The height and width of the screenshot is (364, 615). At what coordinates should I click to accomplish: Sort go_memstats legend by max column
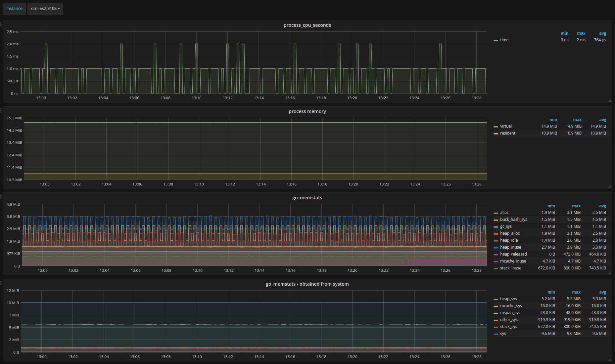click(576, 206)
